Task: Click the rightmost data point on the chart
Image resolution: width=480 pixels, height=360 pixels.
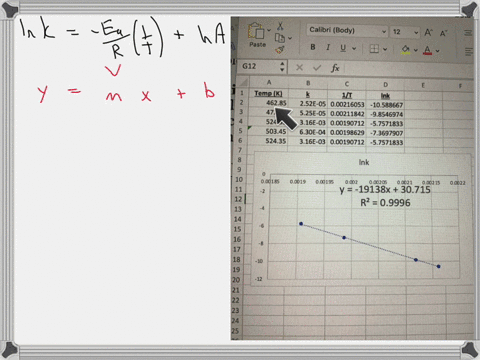Action: pos(438,266)
